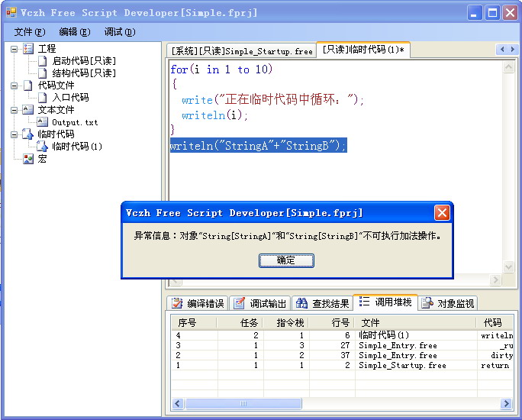
Task: Click the 编译错误 tab icon
Action: click(177, 303)
